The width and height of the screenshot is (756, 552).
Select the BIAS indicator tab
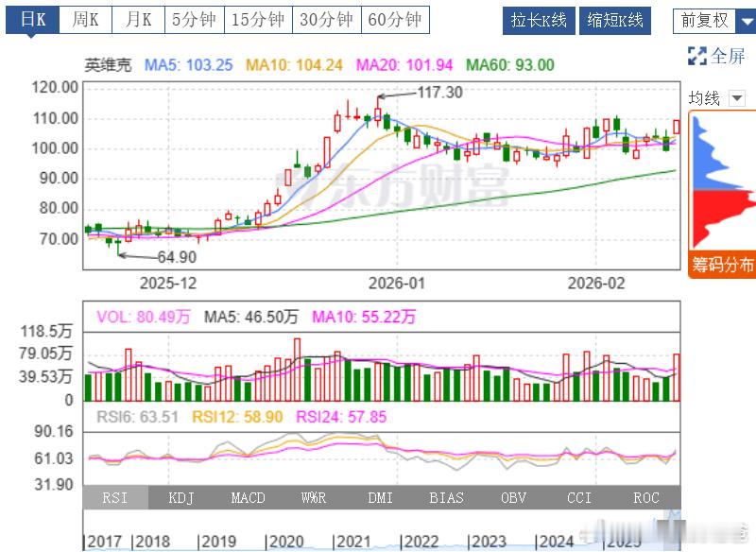point(446,497)
